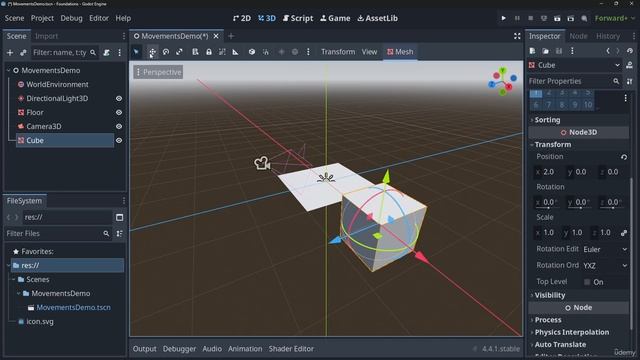
Task: Switch to the Script workspace
Action: (298, 18)
